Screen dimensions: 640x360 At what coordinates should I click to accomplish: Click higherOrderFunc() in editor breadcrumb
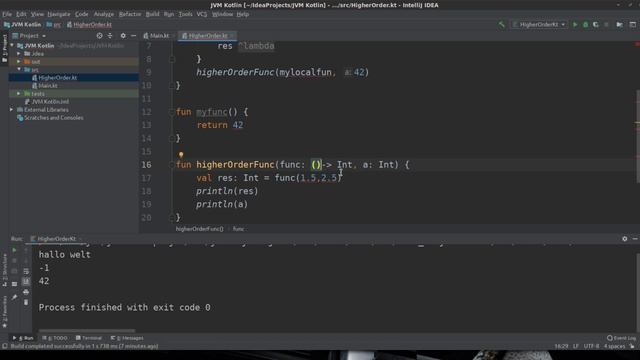pyautogui.click(x=199, y=229)
